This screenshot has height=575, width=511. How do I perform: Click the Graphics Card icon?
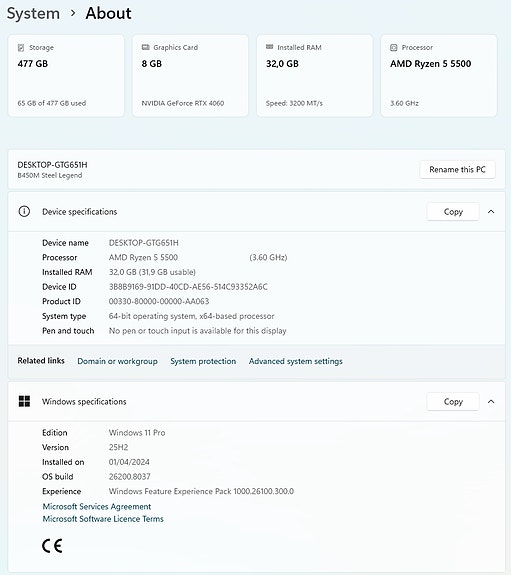click(x=146, y=47)
